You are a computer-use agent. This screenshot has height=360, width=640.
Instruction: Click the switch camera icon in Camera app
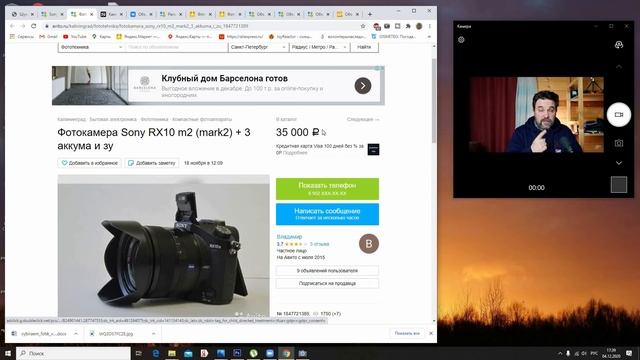click(x=619, y=45)
